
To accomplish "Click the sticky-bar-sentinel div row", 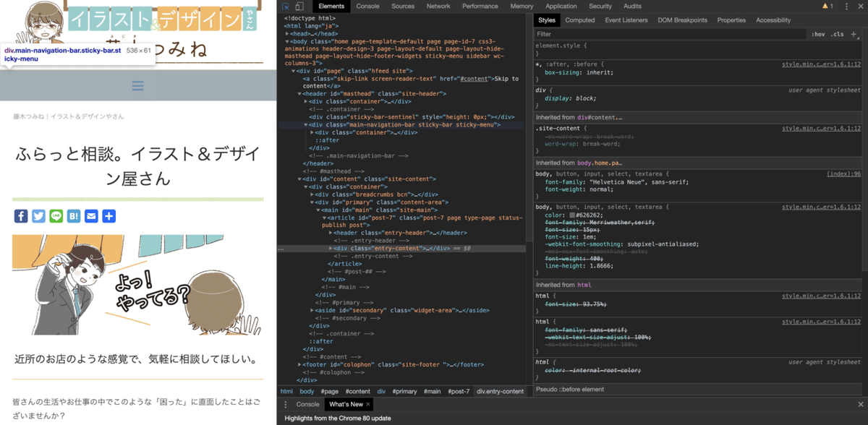I will (x=412, y=116).
